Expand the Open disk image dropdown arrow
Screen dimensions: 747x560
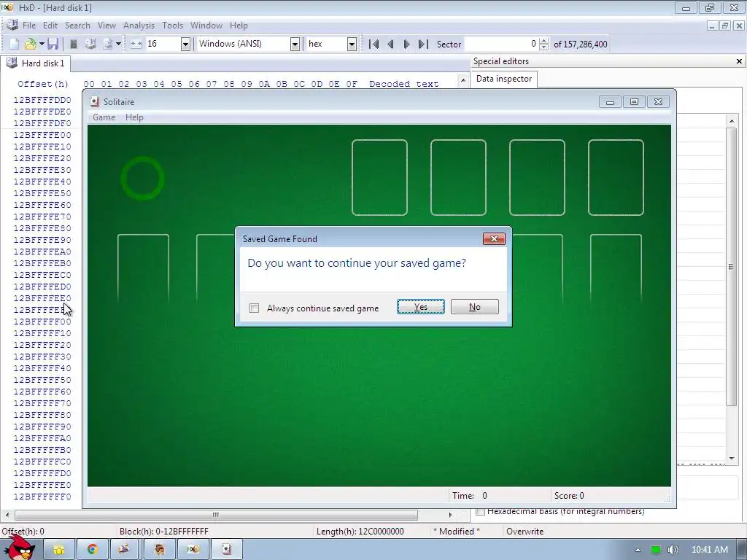coord(118,44)
